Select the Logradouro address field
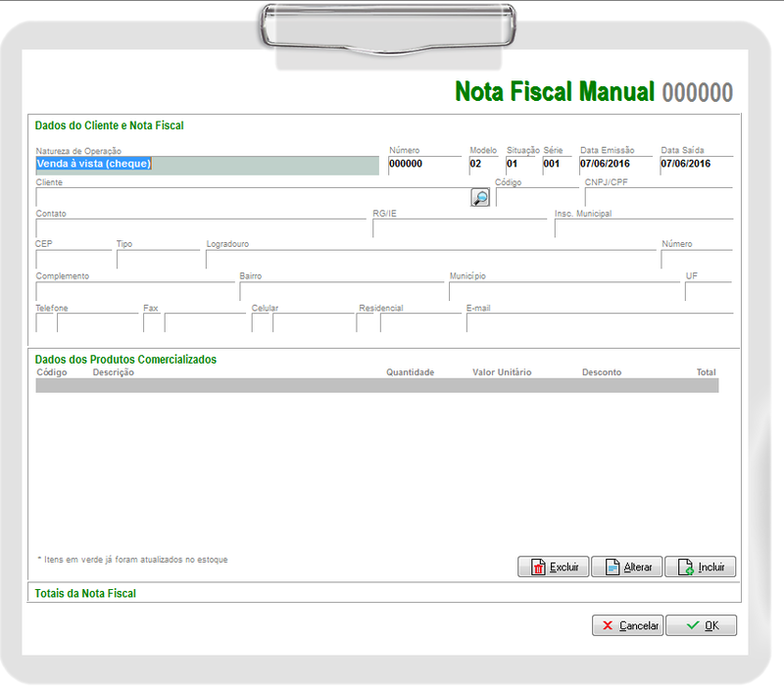The height and width of the screenshot is (690, 784). [x=430, y=260]
